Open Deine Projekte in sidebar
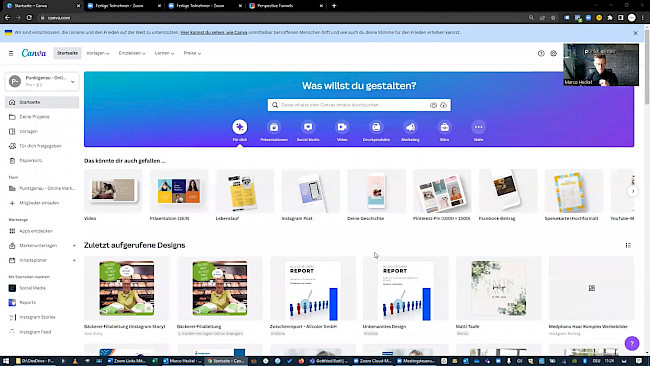Viewport: 650px width, 366px height. pyautogui.click(x=42, y=117)
